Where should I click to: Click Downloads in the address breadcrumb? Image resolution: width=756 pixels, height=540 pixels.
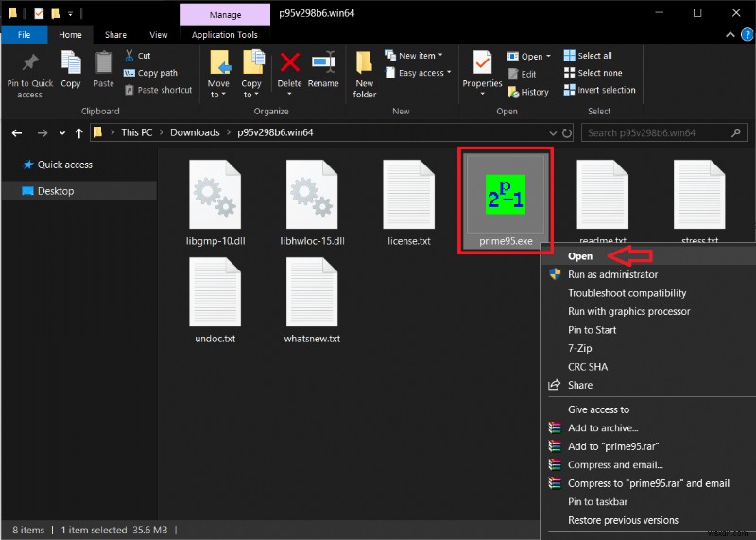[x=195, y=132]
